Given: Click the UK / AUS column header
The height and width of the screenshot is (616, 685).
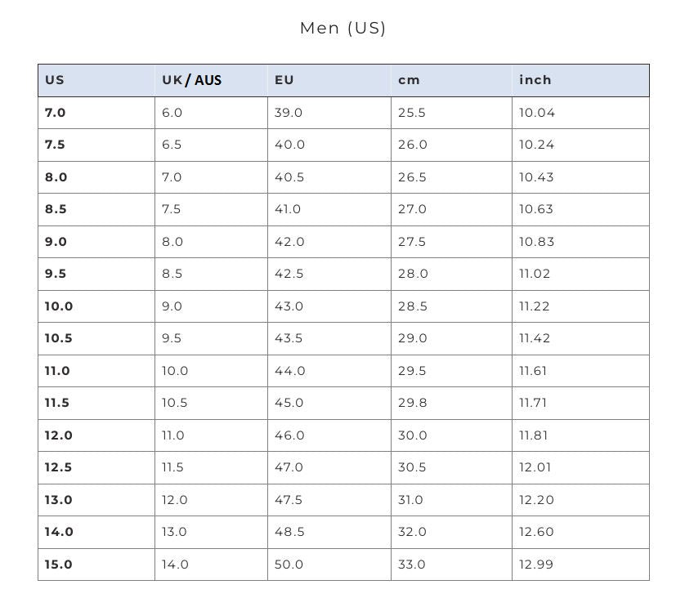Looking at the screenshot, I should pyautogui.click(x=191, y=80).
